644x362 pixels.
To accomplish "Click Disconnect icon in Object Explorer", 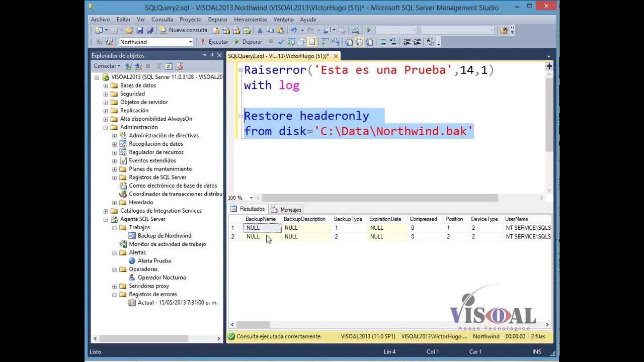I will point(138,66).
